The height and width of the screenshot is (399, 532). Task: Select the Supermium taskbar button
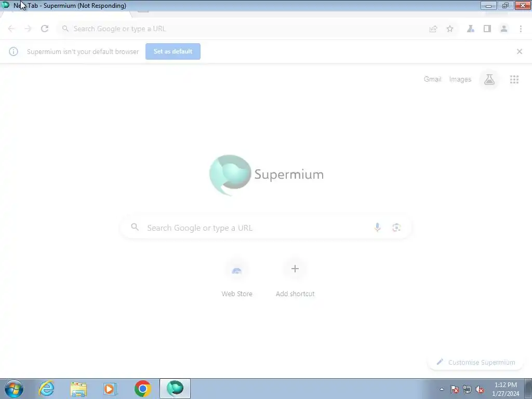pos(175,389)
